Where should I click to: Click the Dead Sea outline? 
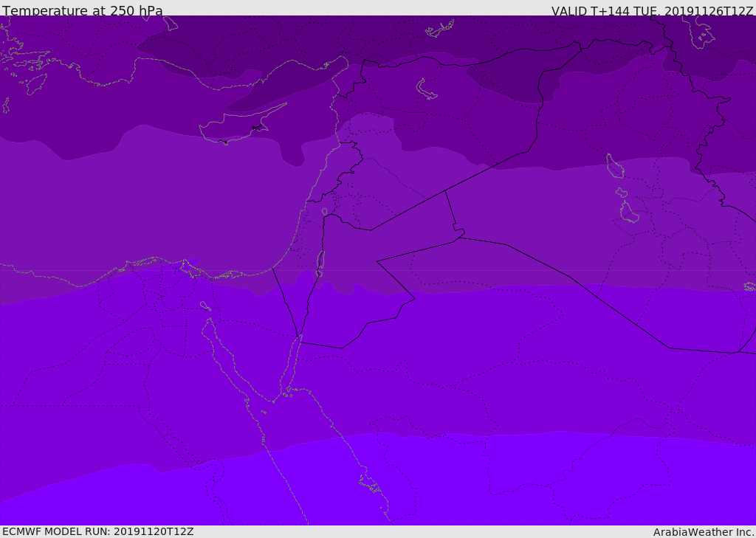(x=320, y=261)
